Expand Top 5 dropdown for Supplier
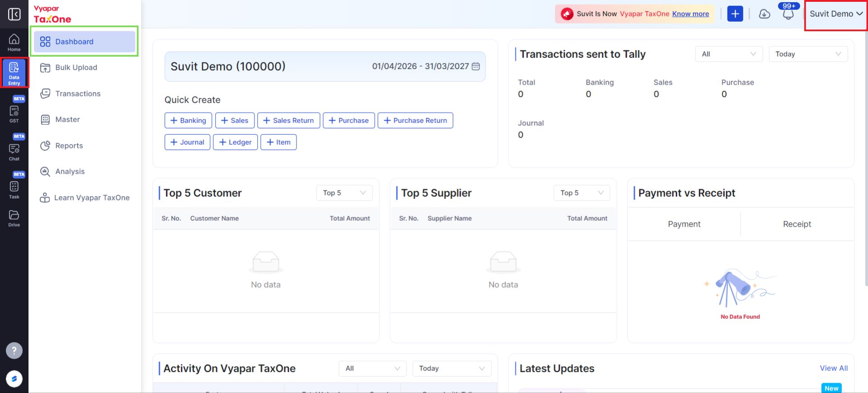 pyautogui.click(x=581, y=193)
